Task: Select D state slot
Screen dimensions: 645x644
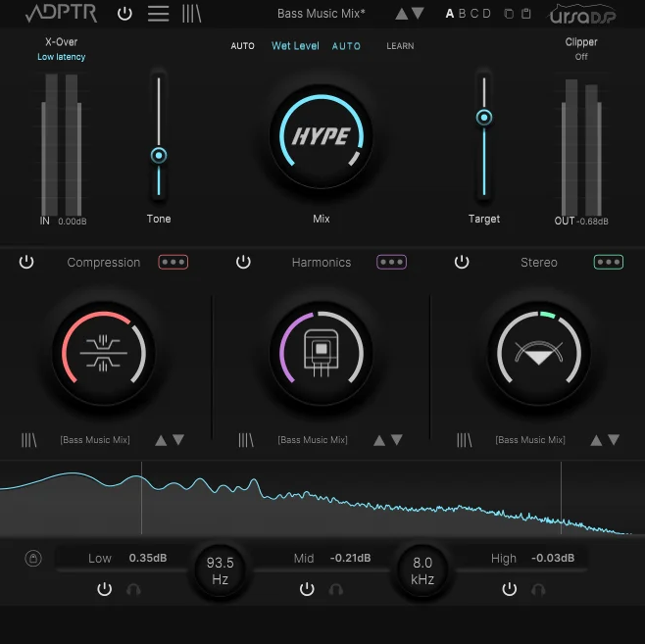Action: click(x=486, y=14)
